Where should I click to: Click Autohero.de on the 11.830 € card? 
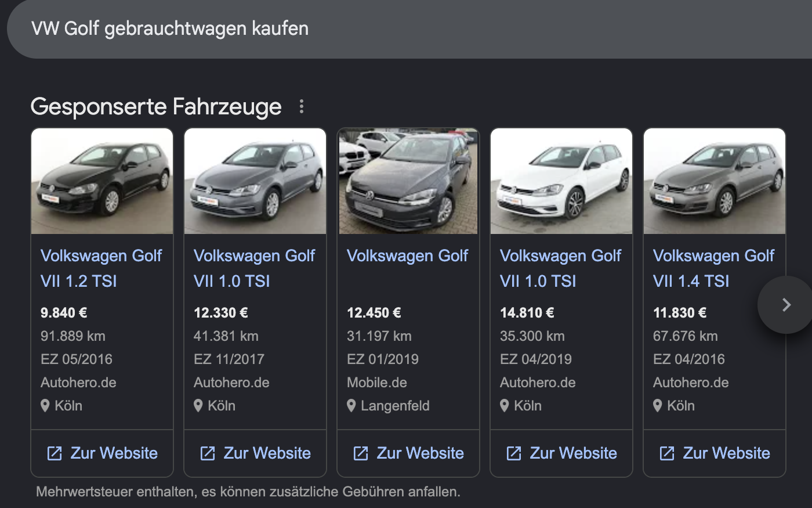coord(691,383)
